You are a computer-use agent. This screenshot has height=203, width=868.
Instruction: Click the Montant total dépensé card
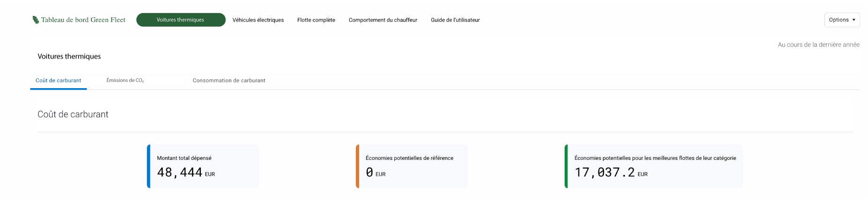tap(204, 166)
